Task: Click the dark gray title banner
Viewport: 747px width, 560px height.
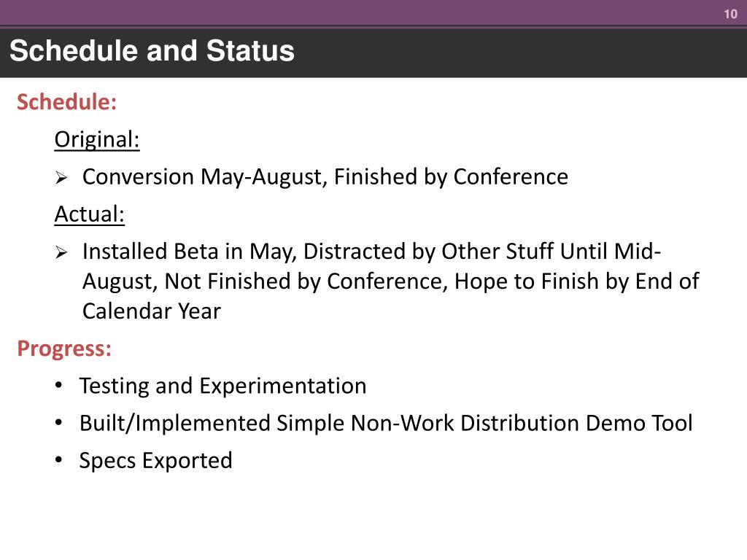Action: pos(373,52)
